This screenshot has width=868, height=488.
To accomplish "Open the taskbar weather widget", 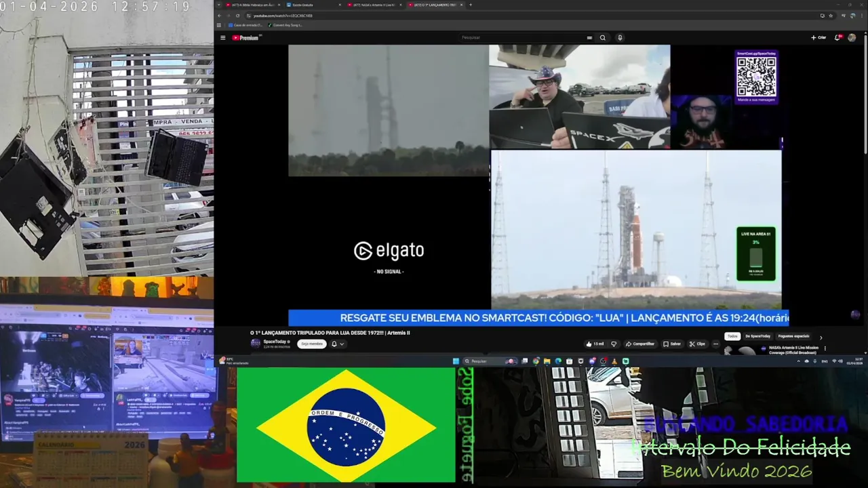I will point(233,361).
